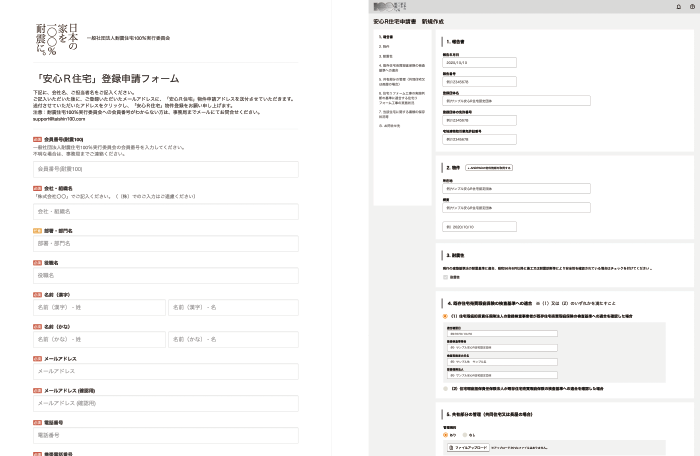Image resolution: width=700 pixels, height=456 pixels.
Task: Click the 会社・組織名 input field
Action: pyautogui.click(x=166, y=212)
